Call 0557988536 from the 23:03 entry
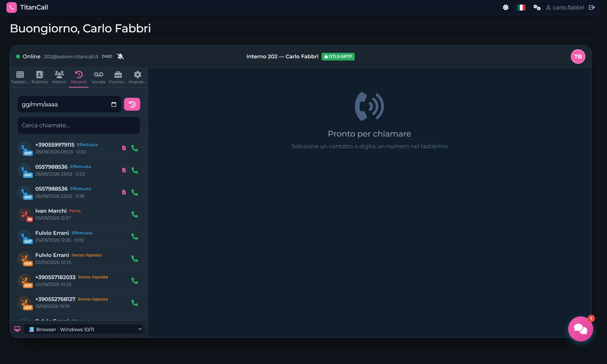 [x=135, y=170]
